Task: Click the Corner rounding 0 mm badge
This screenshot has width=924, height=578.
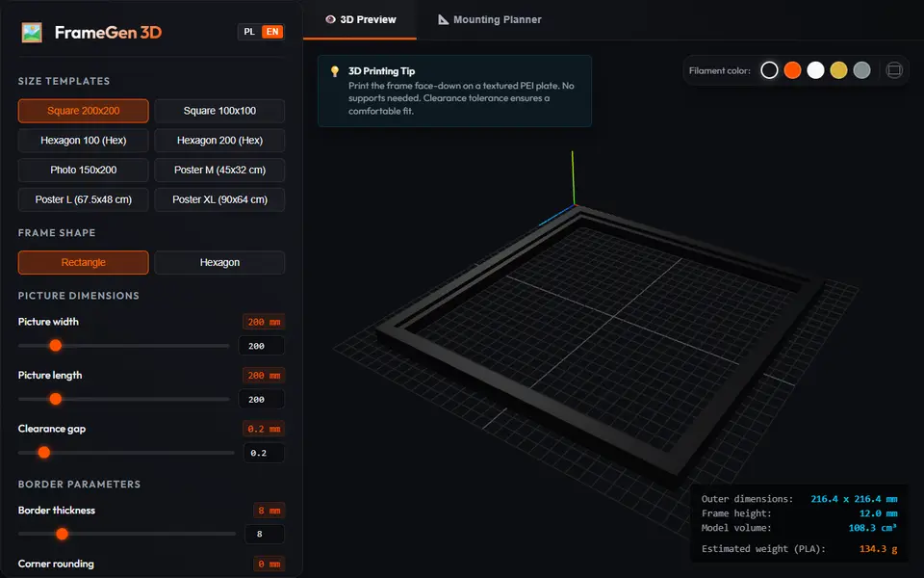Action: click(269, 565)
